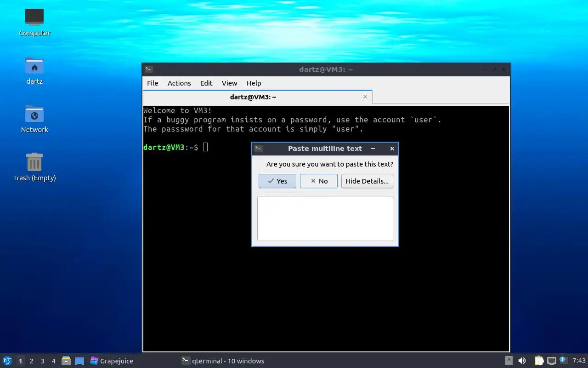Click the terminal icon in the paste dialog title bar

259,149
